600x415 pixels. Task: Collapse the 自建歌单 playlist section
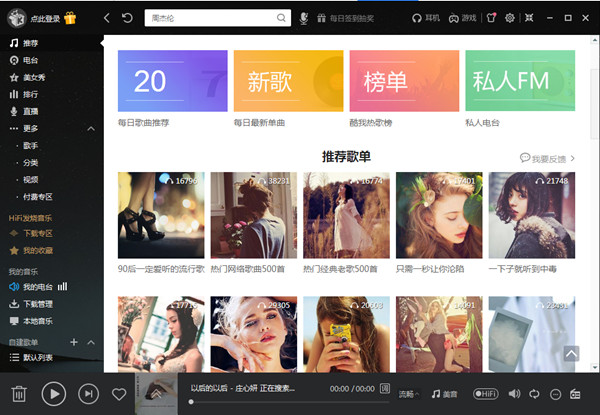(91, 342)
